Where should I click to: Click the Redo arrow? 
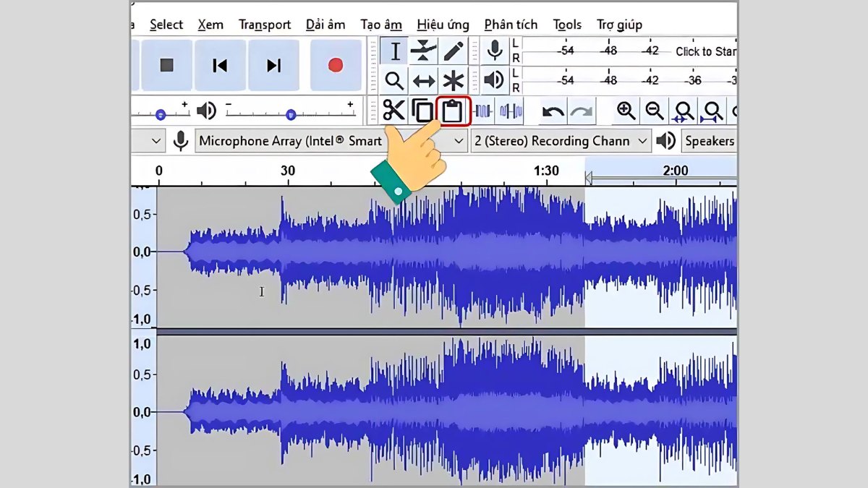[x=582, y=112]
